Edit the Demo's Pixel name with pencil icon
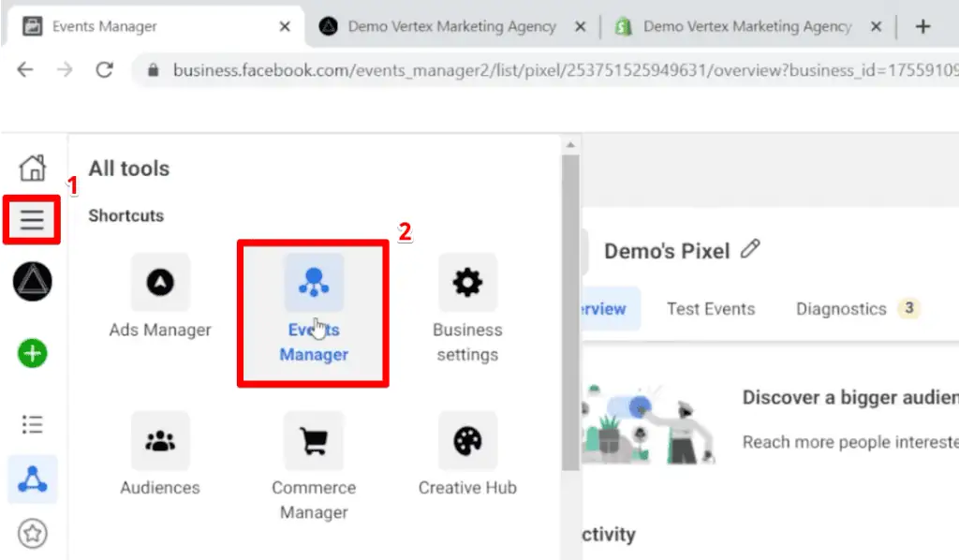959x560 pixels. point(750,249)
